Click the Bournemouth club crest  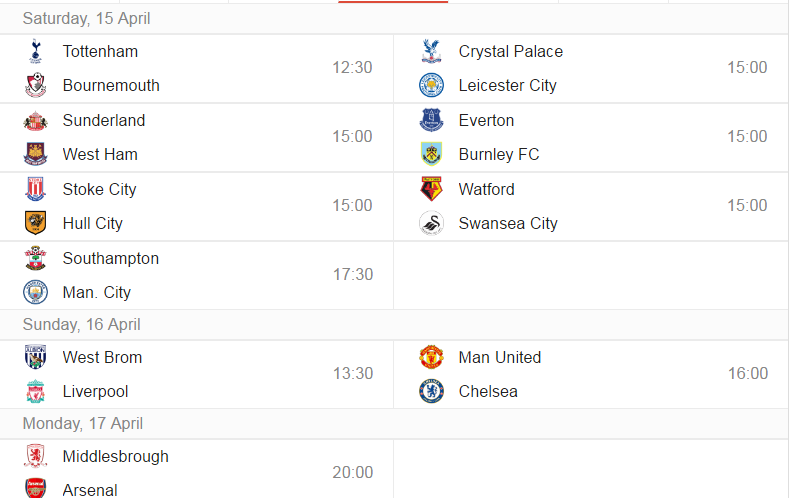(x=35, y=85)
